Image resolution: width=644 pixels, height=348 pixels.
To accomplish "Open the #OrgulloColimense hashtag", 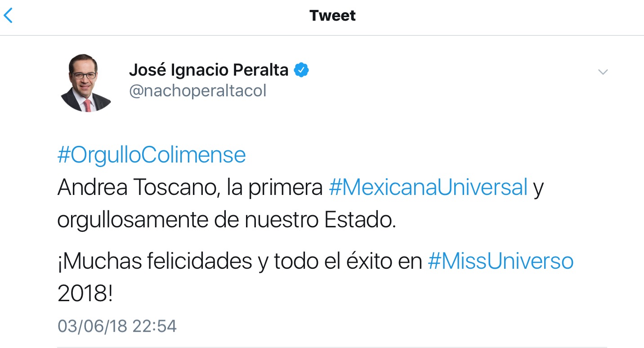I will (x=152, y=155).
